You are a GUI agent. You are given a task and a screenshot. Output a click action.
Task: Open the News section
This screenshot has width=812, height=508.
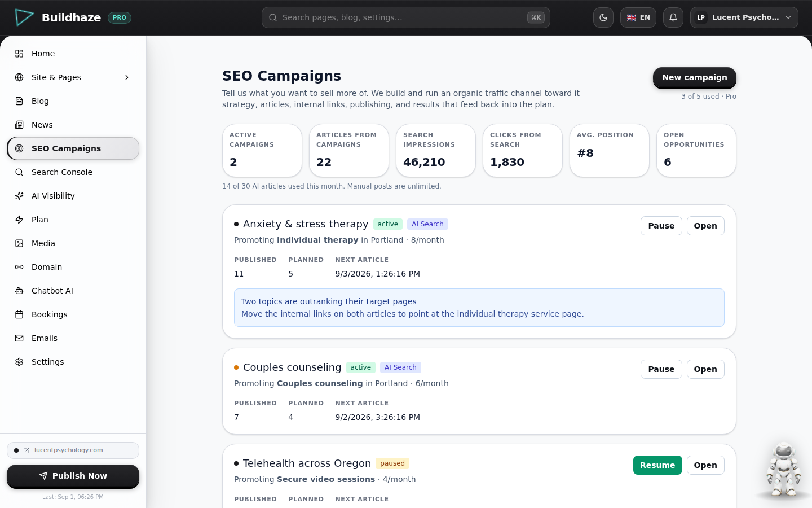pos(73,125)
